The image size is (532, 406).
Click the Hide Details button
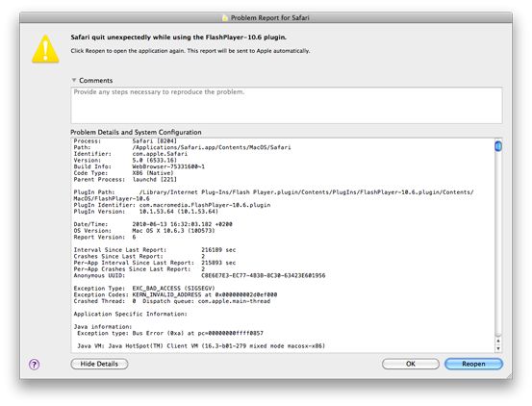tap(99, 364)
